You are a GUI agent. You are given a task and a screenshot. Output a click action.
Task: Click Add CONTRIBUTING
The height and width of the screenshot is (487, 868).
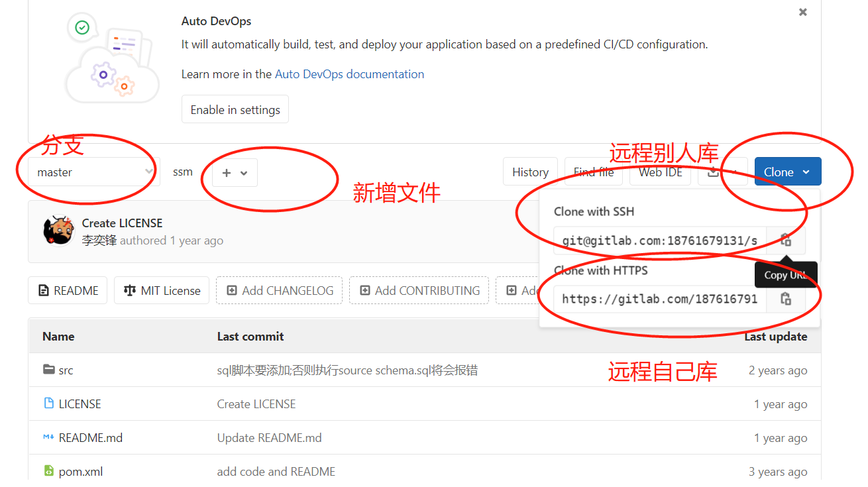(419, 290)
